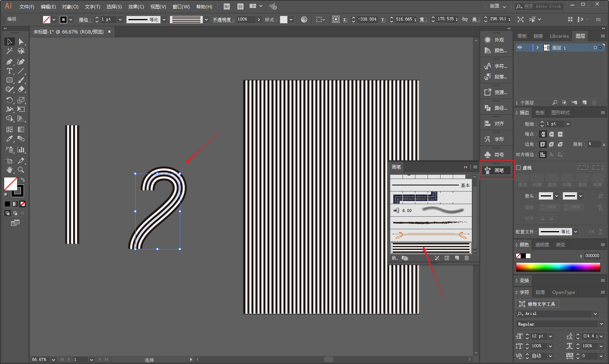Viewport: 609px width, 364px height.
Task: Open stroke weight dropdown in control bar
Action: (x=120, y=19)
